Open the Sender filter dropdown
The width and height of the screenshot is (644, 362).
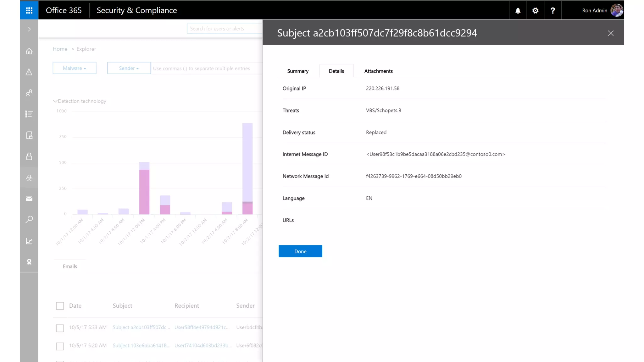pyautogui.click(x=129, y=68)
